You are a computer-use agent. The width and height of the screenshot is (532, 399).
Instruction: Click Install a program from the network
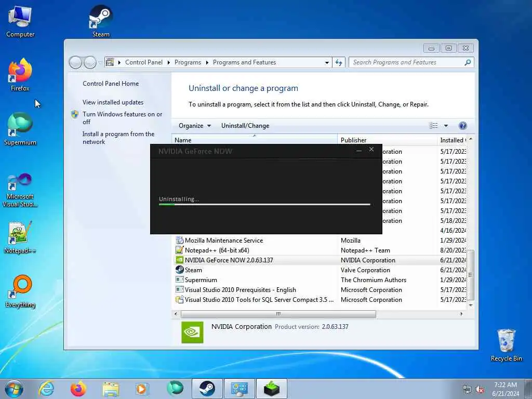(118, 138)
